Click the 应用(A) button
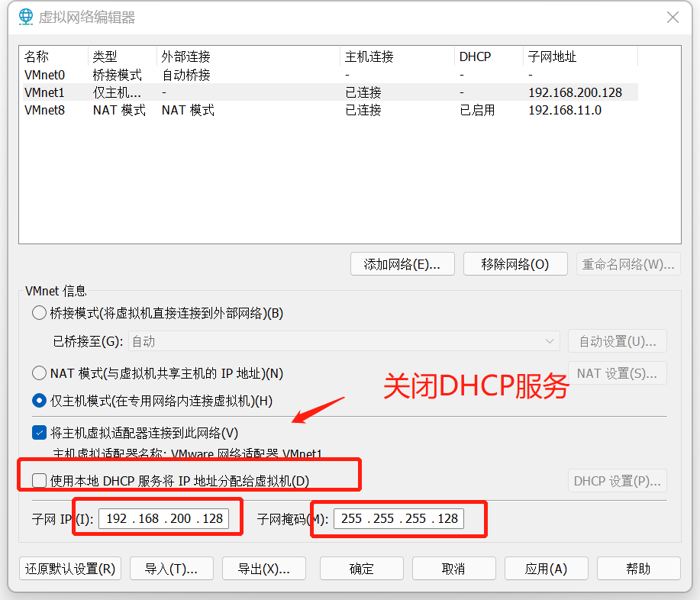Screen dimensions: 700x600 (x=547, y=568)
